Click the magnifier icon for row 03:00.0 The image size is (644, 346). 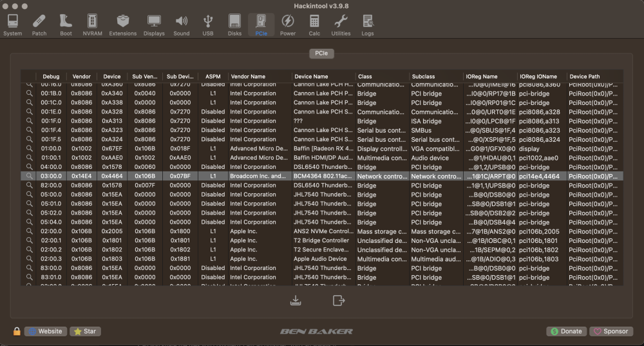[x=29, y=176]
